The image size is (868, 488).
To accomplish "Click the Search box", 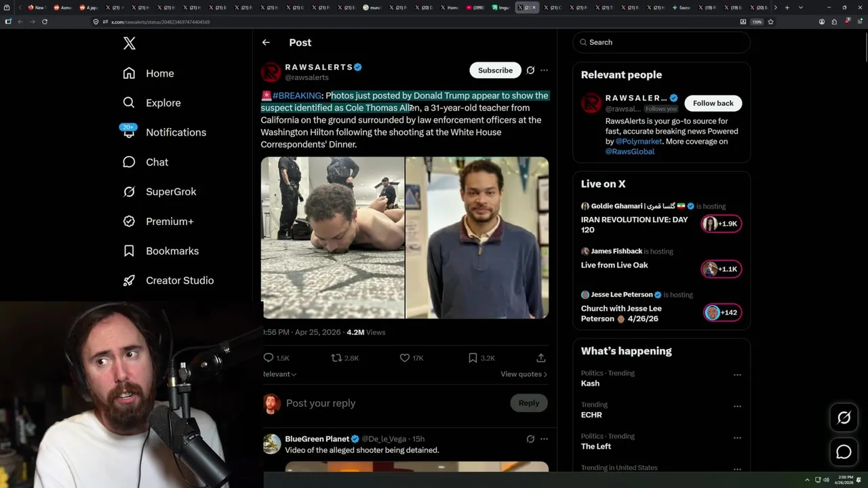I will pos(661,42).
